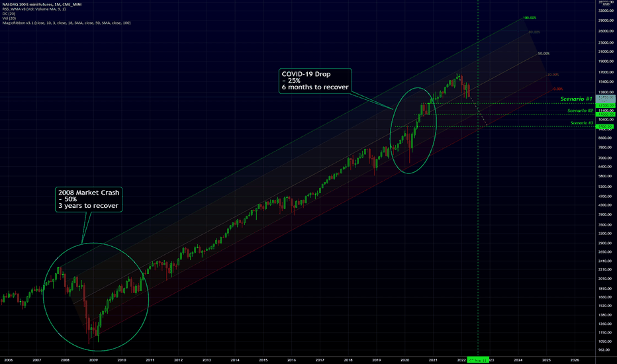The image size is (617, 364).
Task: Click the 29000.00 price scale value
Action: click(x=606, y=21)
